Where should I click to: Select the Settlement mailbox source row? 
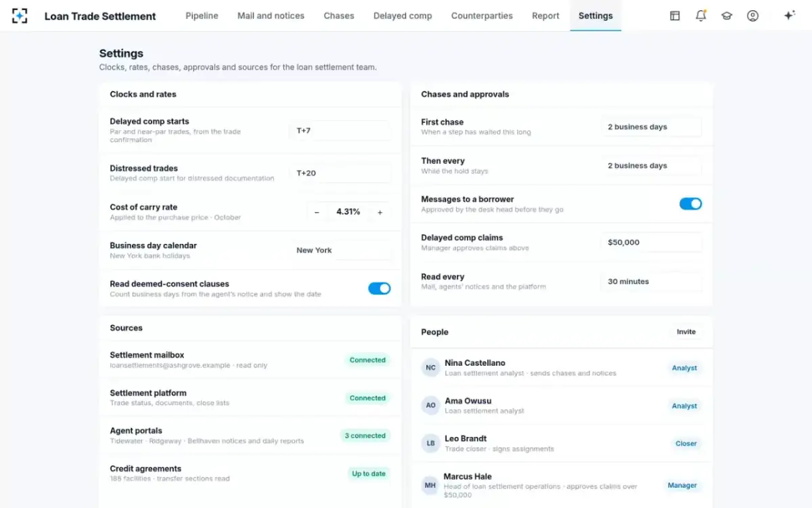tap(250, 360)
